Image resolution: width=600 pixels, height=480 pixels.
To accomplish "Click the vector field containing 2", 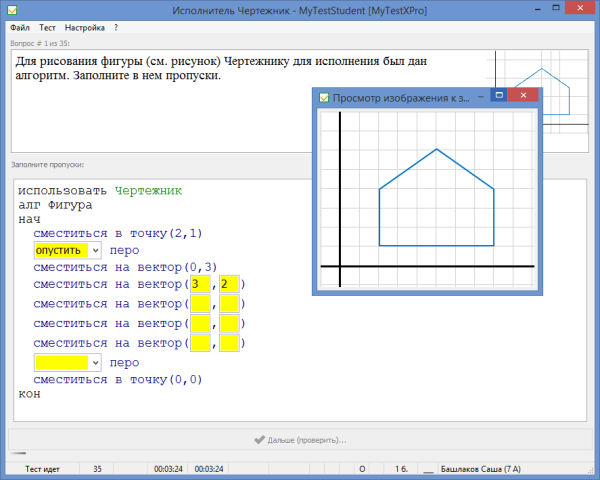I will (x=228, y=285).
